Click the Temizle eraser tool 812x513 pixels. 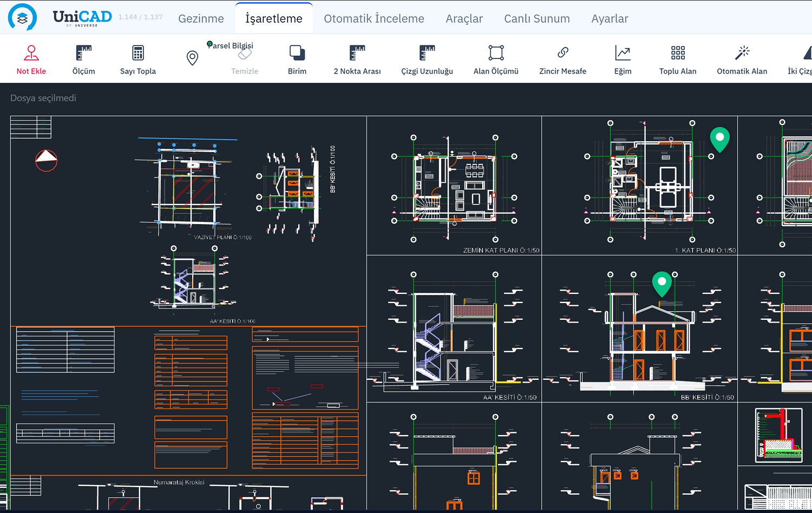(245, 60)
